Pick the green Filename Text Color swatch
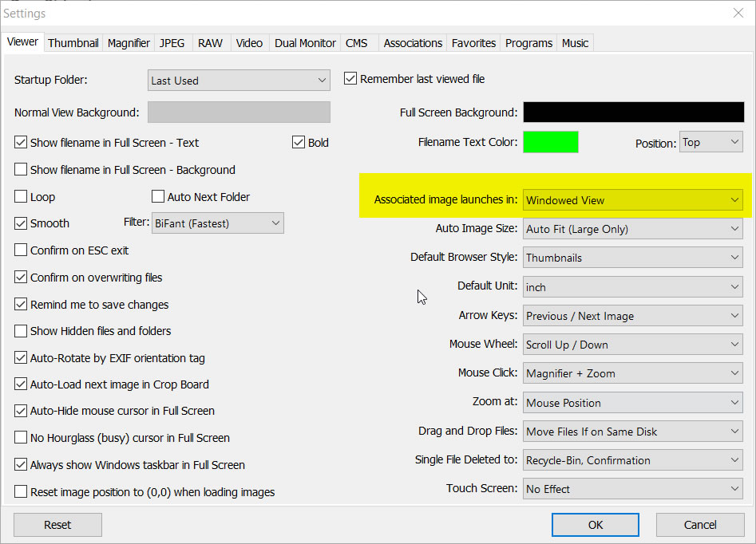 click(550, 142)
